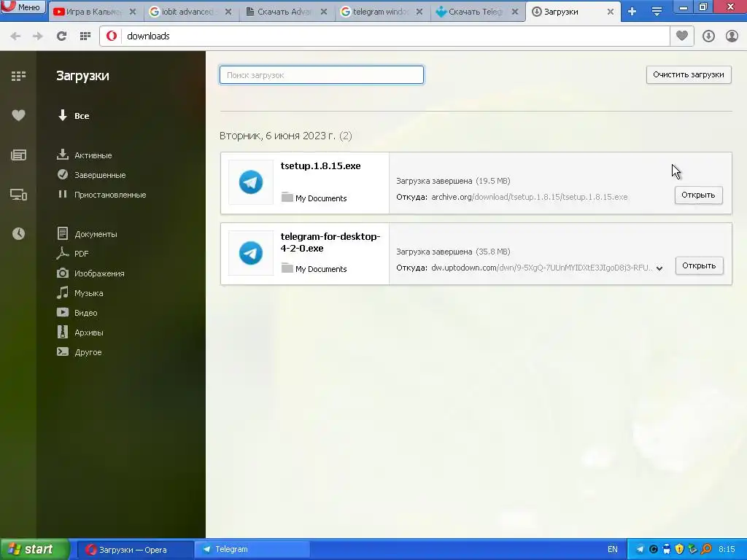Viewport: 747px width, 560px height.
Task: Open My Documents folder for tsetup.1.8.15.exe
Action: click(x=314, y=198)
